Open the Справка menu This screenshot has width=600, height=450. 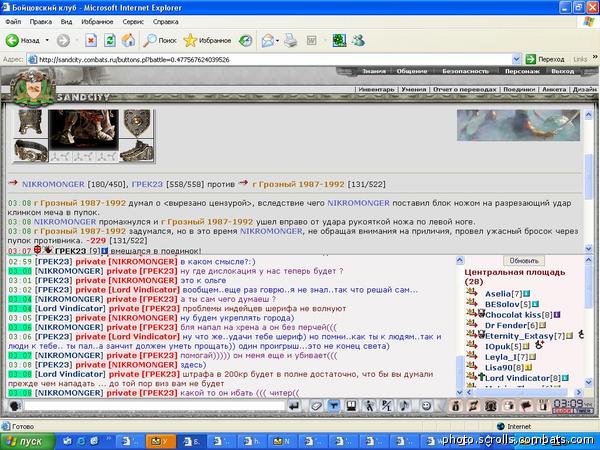[166, 22]
